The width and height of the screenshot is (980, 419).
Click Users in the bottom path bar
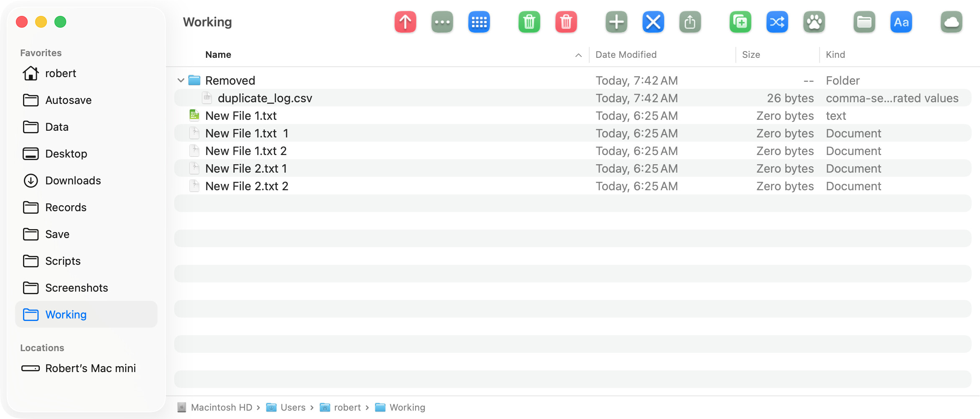(x=293, y=407)
